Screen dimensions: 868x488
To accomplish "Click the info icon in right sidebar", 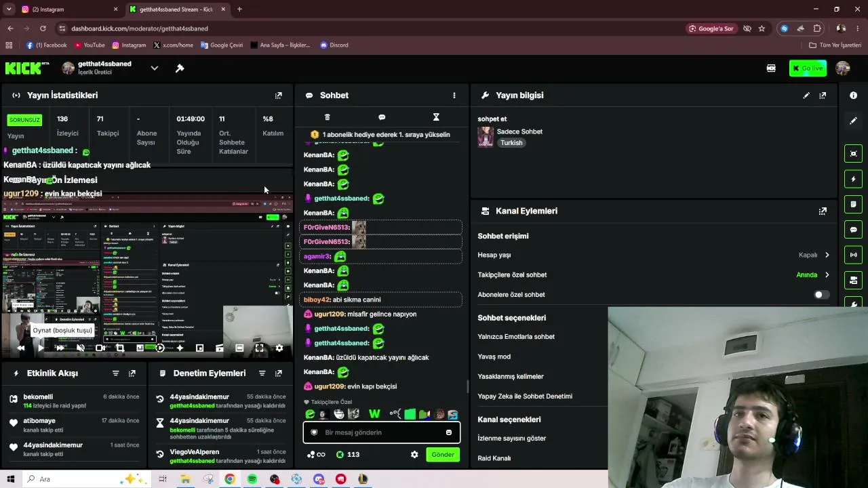I will [x=853, y=96].
